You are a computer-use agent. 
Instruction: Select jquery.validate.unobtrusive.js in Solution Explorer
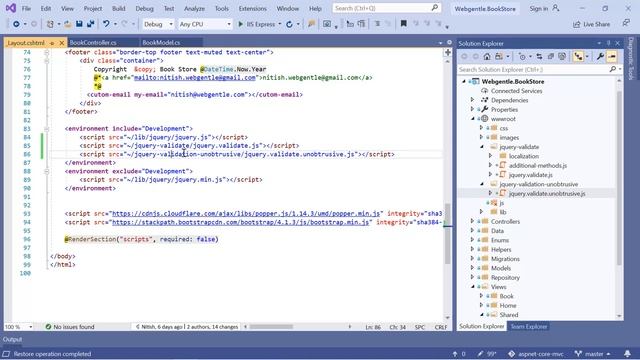pyautogui.click(x=547, y=193)
